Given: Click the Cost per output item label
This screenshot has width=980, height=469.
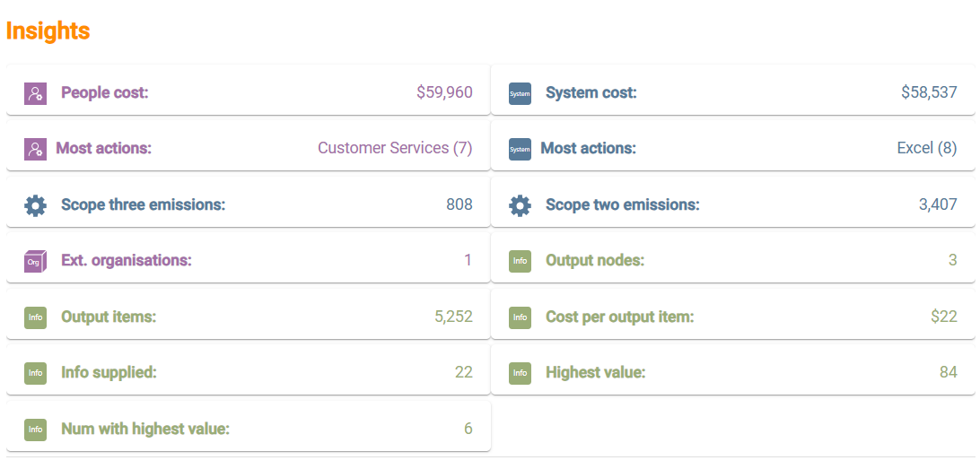Looking at the screenshot, I should tap(619, 317).
